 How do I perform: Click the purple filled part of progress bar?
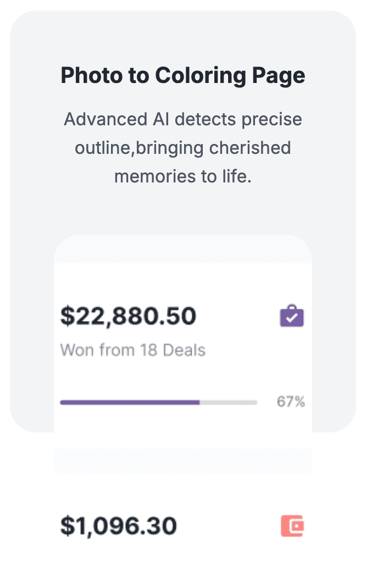point(130,402)
